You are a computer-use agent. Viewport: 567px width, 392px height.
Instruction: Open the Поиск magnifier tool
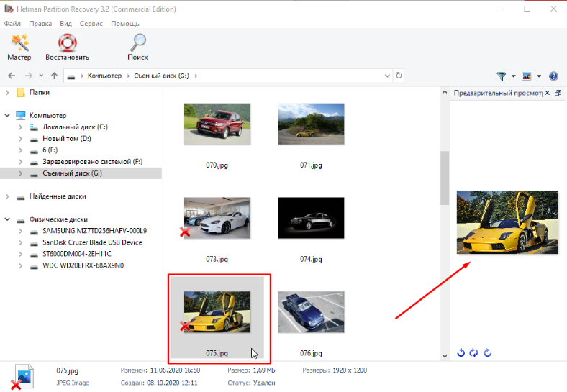pyautogui.click(x=137, y=47)
